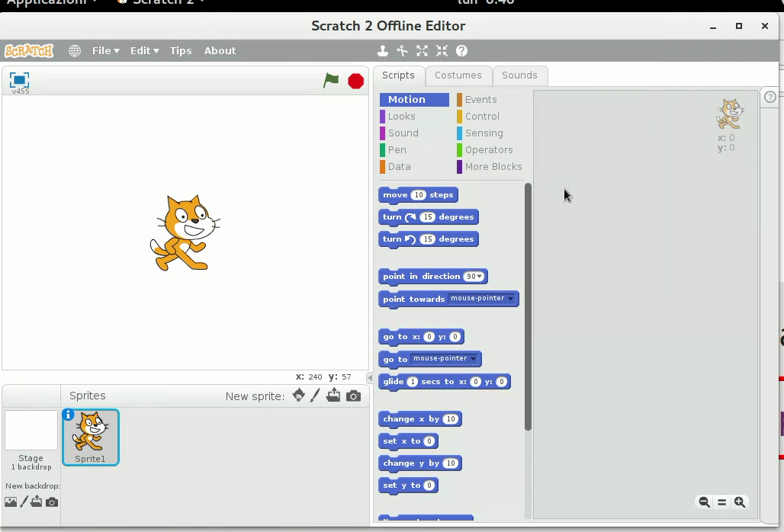Screen dimensions: 784x532
Task: Take new sprite from camera
Action: point(353,396)
